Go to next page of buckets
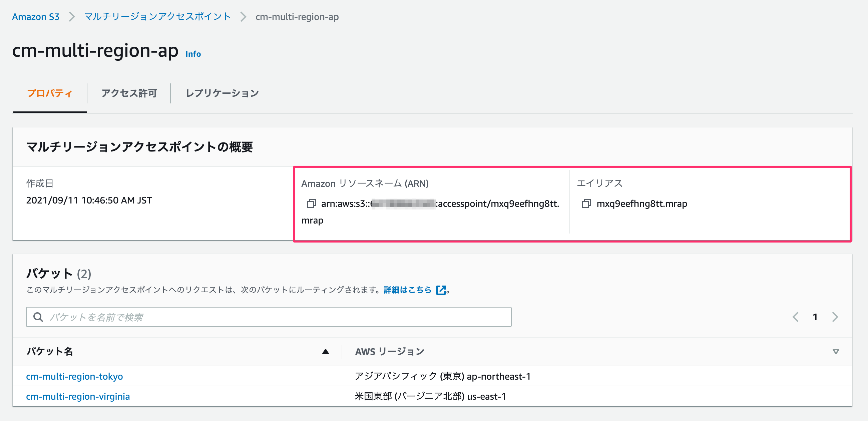 [835, 317]
